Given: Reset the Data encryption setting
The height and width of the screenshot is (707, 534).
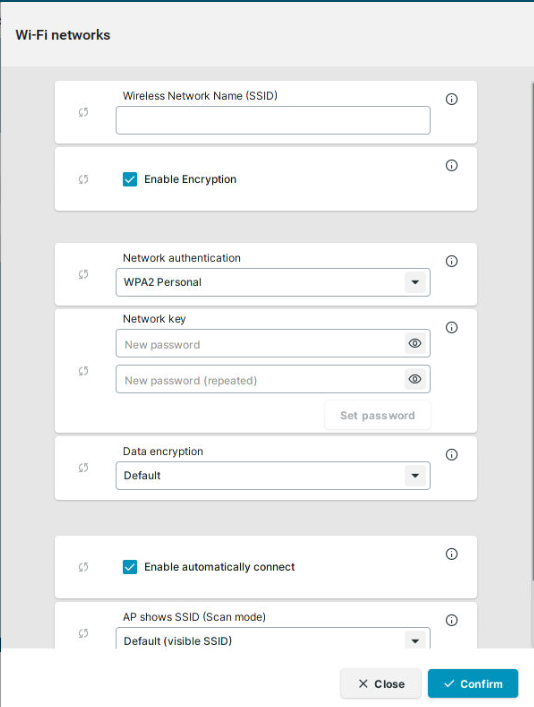Looking at the screenshot, I should (83, 468).
